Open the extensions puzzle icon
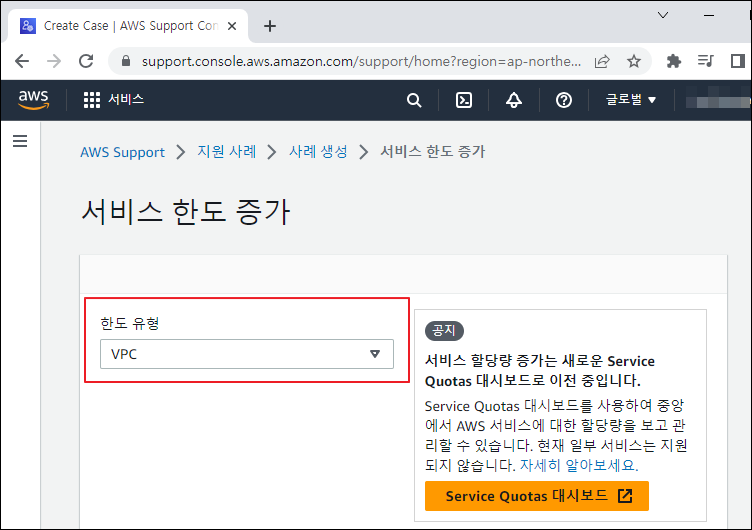752x530 pixels. [674, 61]
